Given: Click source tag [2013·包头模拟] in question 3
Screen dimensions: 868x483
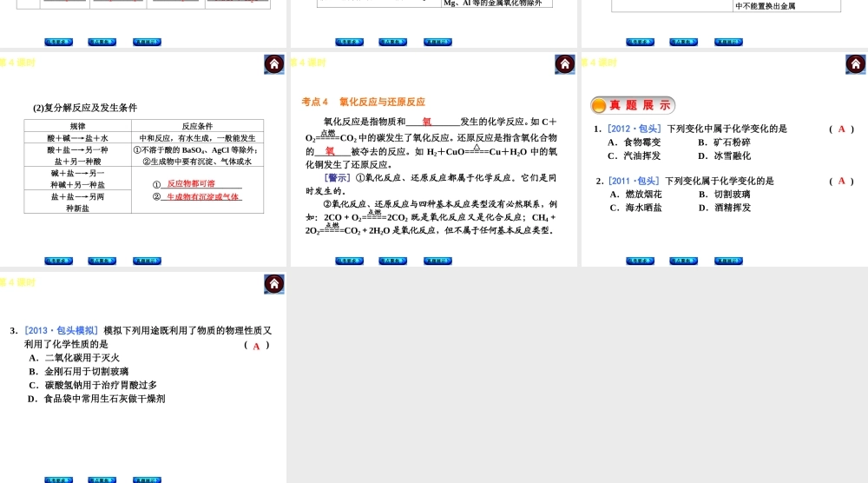Looking at the screenshot, I should coord(62,331).
